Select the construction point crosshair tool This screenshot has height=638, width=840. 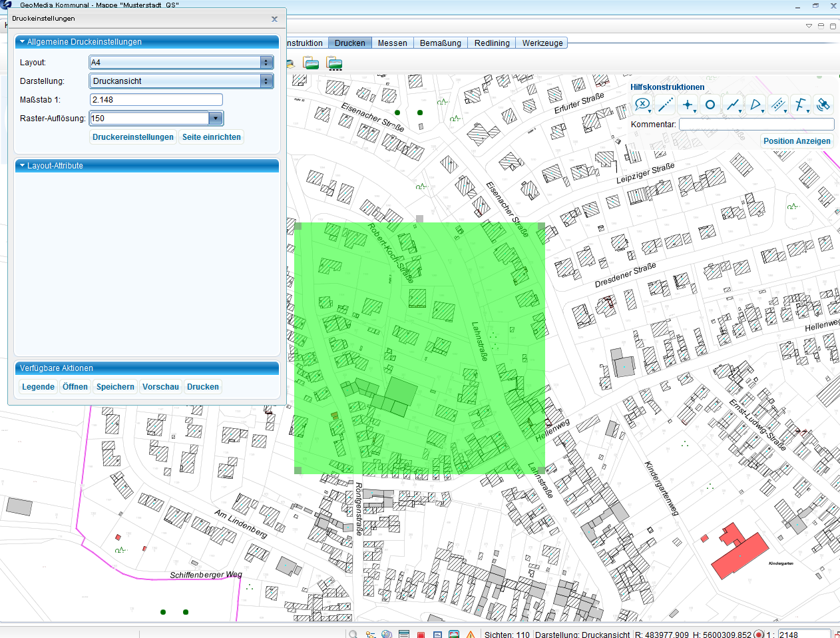(688, 105)
